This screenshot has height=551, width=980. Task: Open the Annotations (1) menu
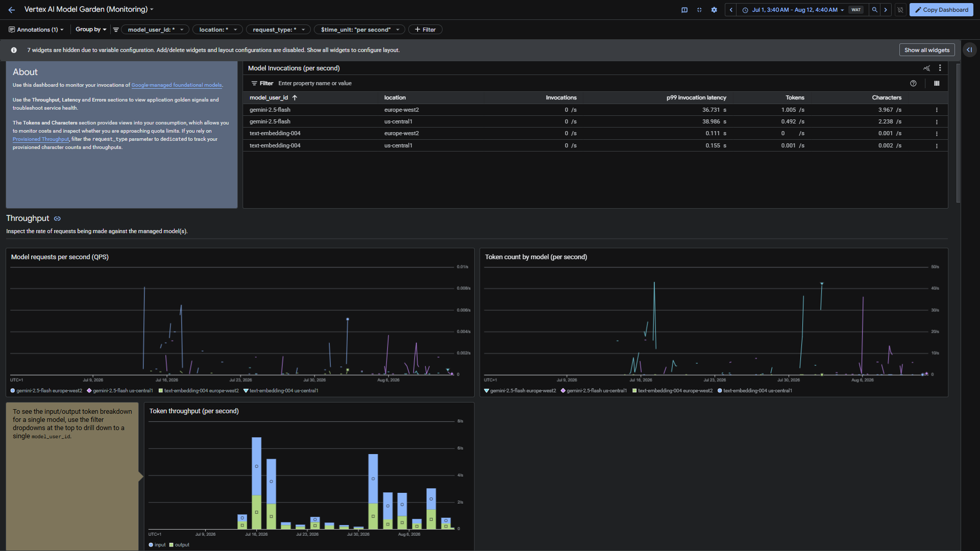pyautogui.click(x=36, y=30)
